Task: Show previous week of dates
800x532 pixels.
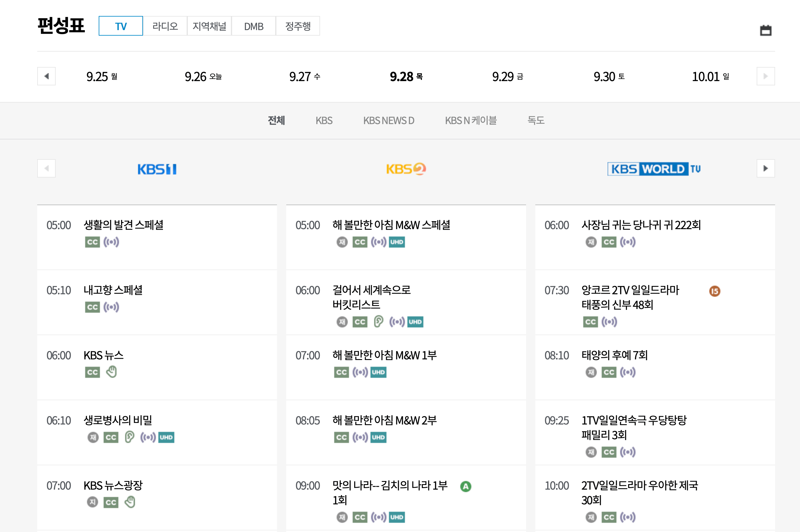Action: coord(46,76)
